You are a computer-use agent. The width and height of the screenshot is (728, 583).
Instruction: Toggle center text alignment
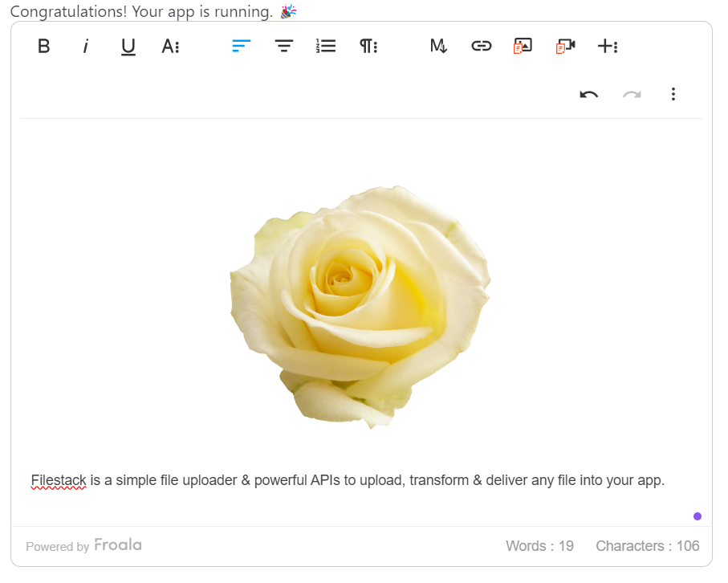[283, 46]
